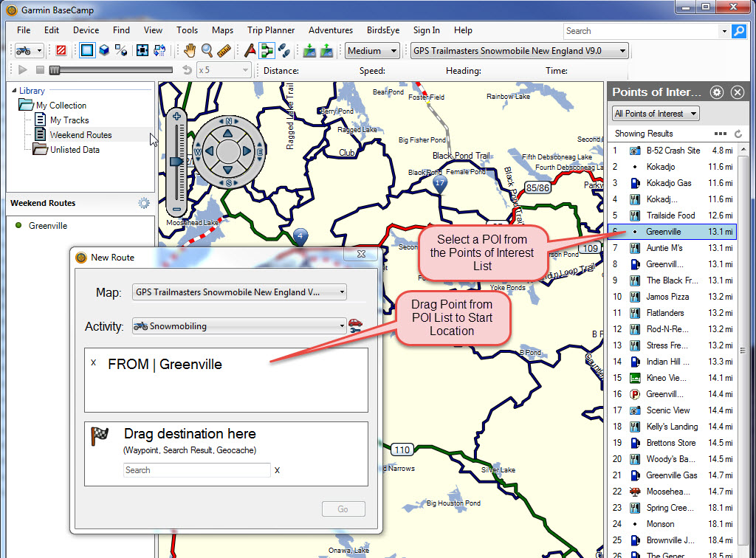Open the map product selector dropdown
756x558 pixels.
click(x=519, y=51)
